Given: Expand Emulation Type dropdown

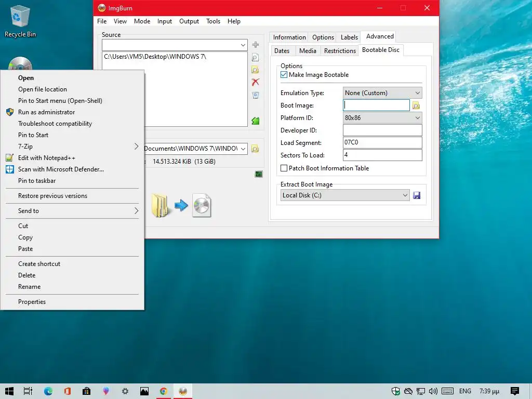Looking at the screenshot, I should coord(418,93).
